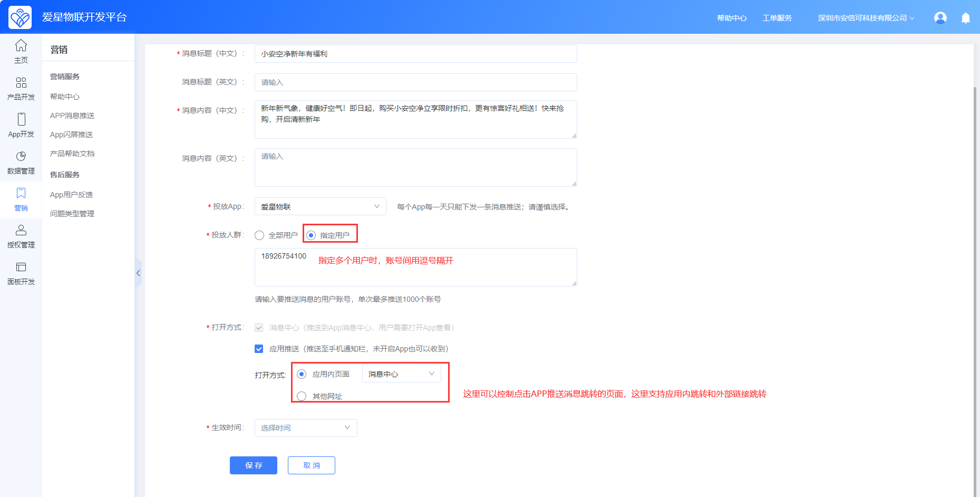Open 生效时间 选择时间 dropdown
980x497 pixels.
[x=306, y=428]
